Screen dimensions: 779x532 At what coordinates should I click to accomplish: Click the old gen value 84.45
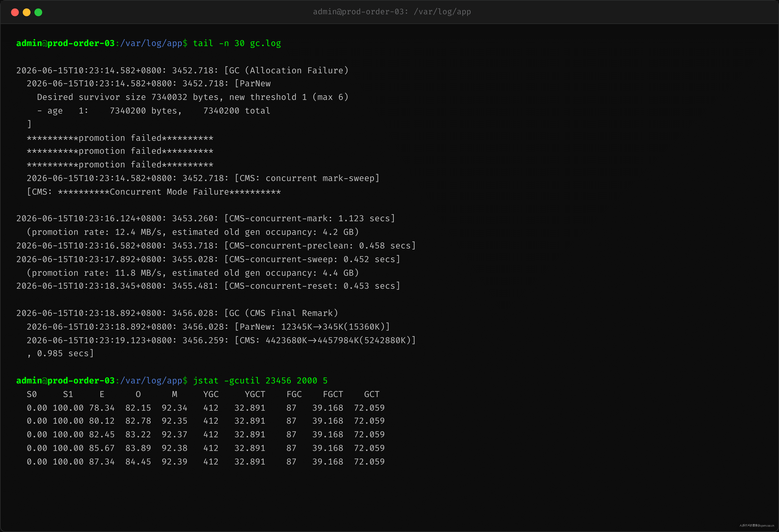click(138, 462)
